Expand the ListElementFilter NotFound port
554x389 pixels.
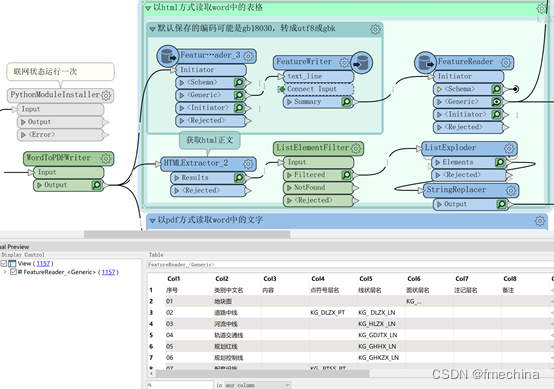tap(289, 188)
